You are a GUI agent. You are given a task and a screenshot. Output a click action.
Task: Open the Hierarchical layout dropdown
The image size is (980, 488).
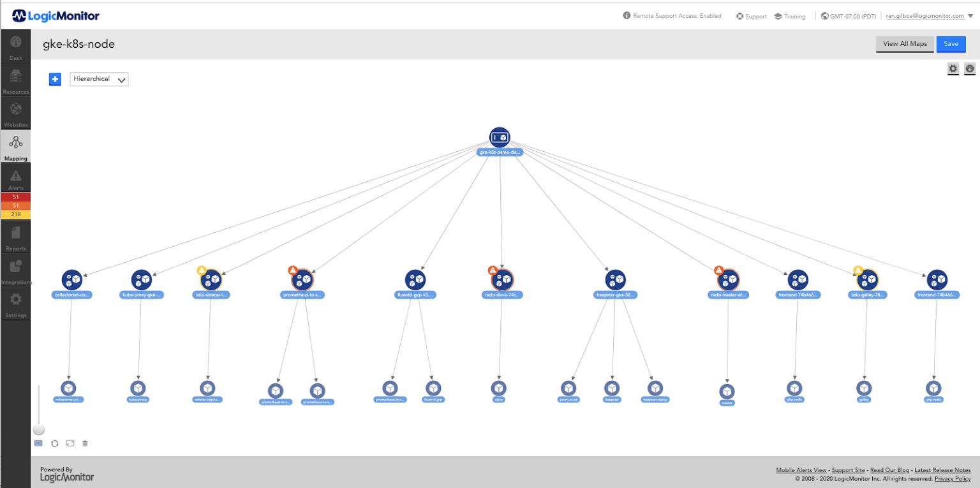[99, 78]
